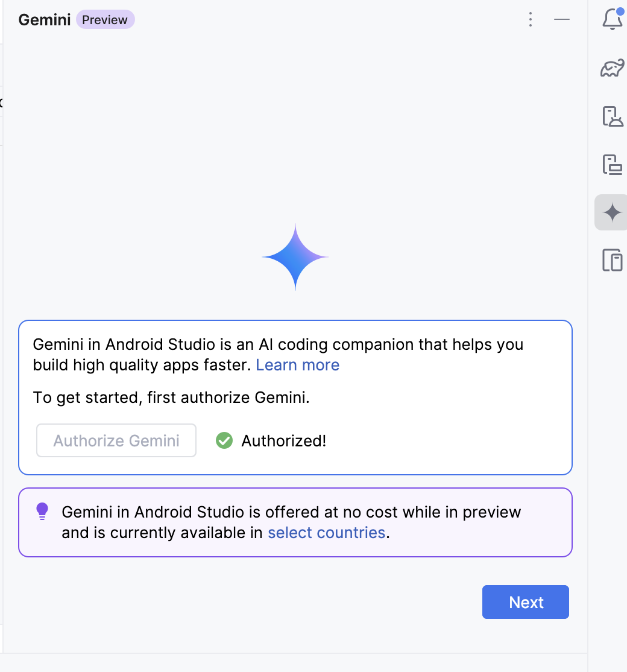Click the Gemini panel title
The image size is (627, 672).
pyautogui.click(x=43, y=20)
